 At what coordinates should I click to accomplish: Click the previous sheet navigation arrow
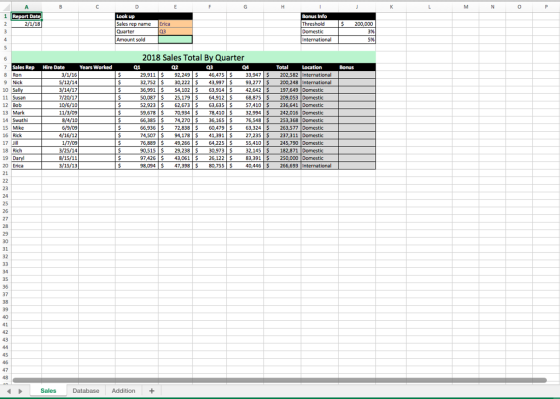click(x=9, y=391)
